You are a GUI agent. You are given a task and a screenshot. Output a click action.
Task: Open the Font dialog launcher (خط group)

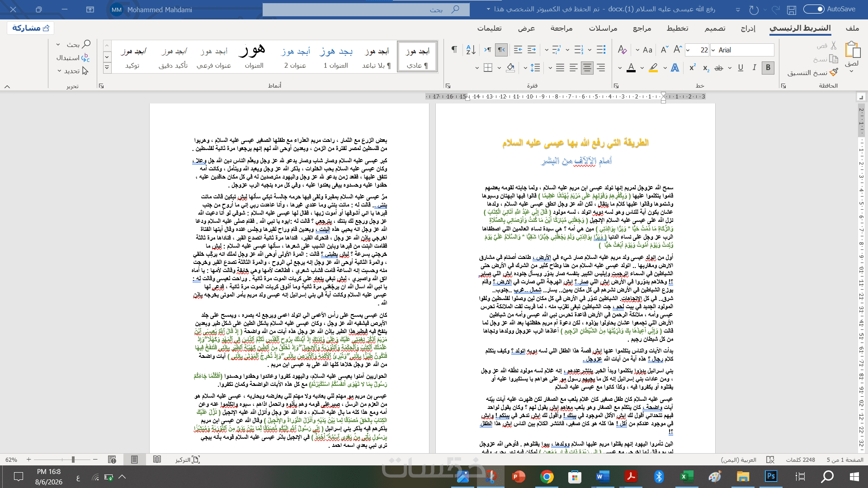(616, 86)
